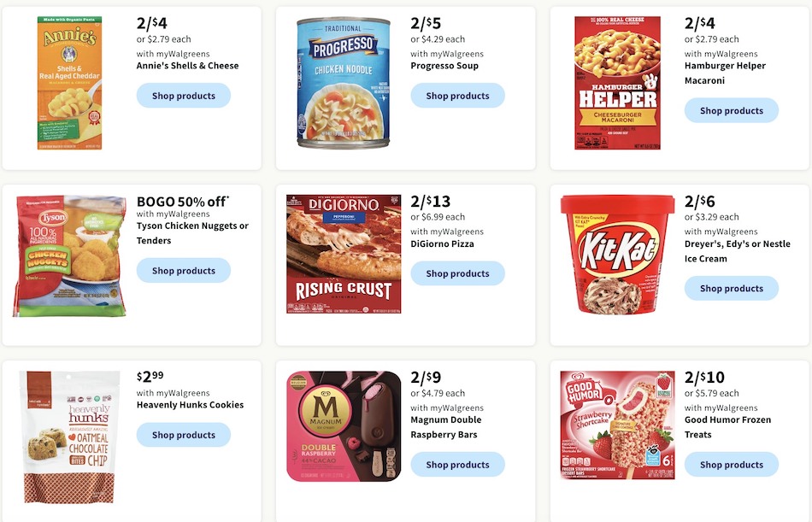Open the Magnum Double Raspberry box image
This screenshot has height=522, width=812.
click(344, 426)
